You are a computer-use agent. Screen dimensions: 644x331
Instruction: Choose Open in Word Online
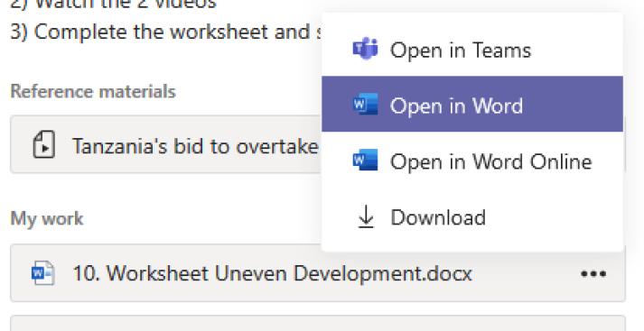(472, 161)
